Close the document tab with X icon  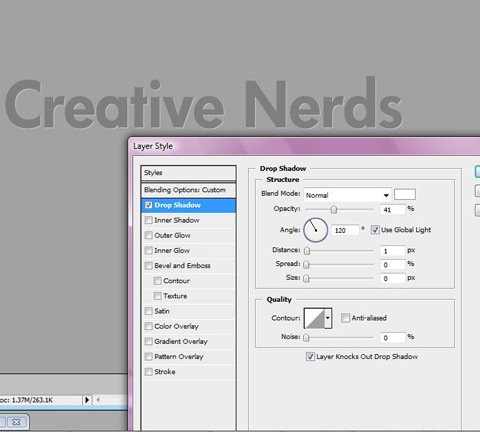16,422
